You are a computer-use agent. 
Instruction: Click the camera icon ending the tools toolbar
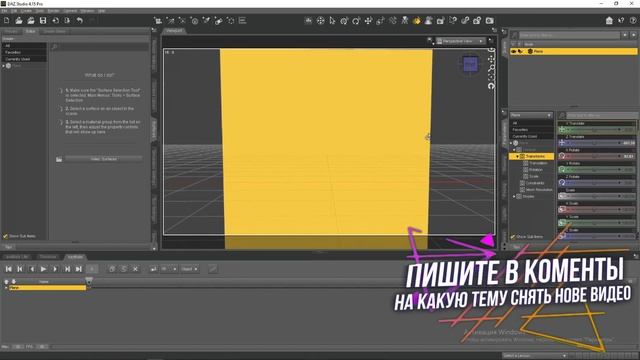489,20
